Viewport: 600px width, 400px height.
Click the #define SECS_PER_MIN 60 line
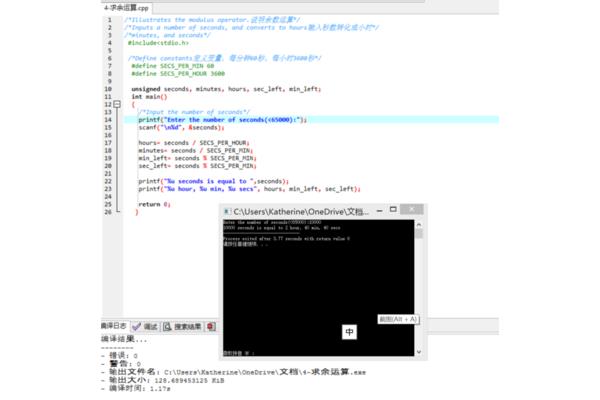coord(173,66)
